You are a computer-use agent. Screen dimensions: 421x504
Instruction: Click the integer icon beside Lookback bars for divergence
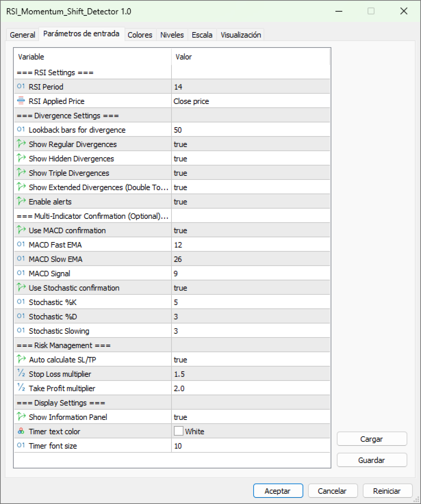tap(21, 129)
